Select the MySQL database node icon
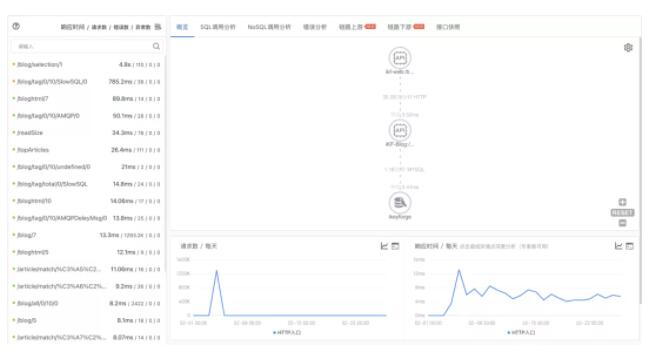 coord(400,203)
